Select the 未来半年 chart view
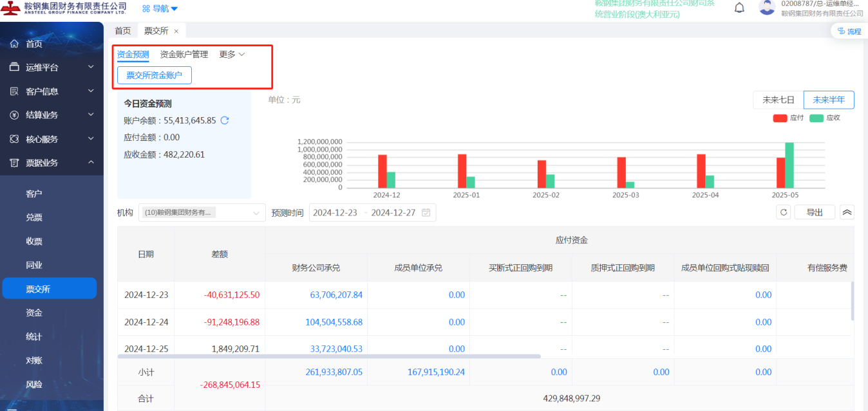868x411 pixels. (x=829, y=100)
